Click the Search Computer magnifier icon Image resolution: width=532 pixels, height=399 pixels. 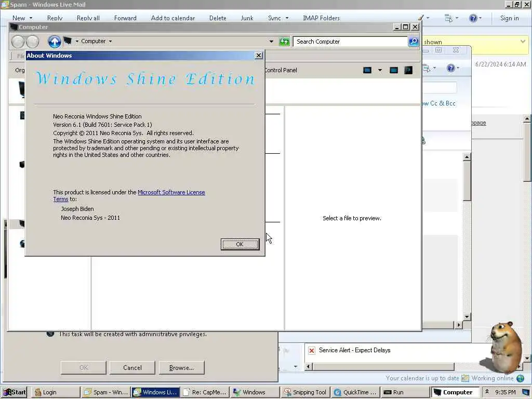(414, 42)
